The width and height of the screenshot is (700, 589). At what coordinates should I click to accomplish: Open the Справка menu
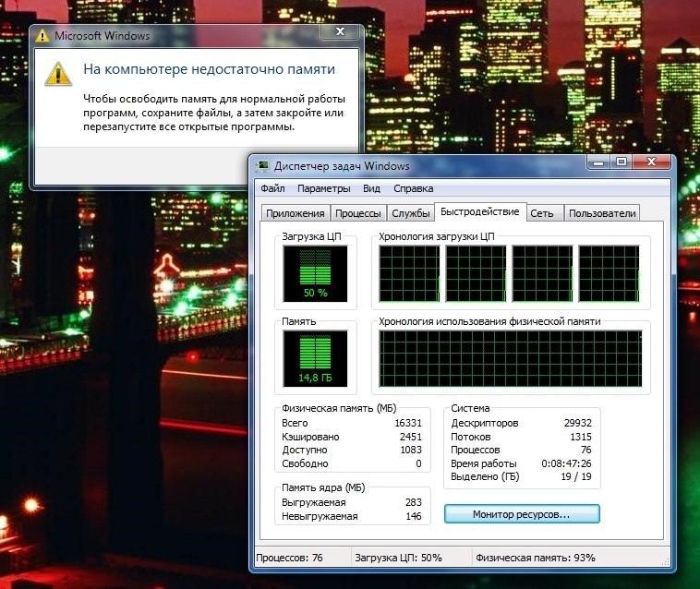[414, 188]
